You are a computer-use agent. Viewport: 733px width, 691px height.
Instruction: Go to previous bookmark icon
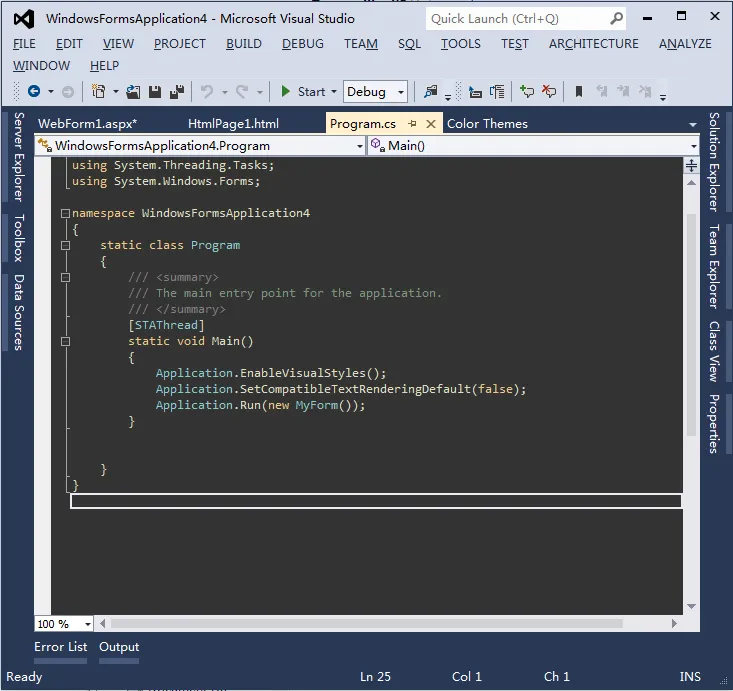point(602,91)
